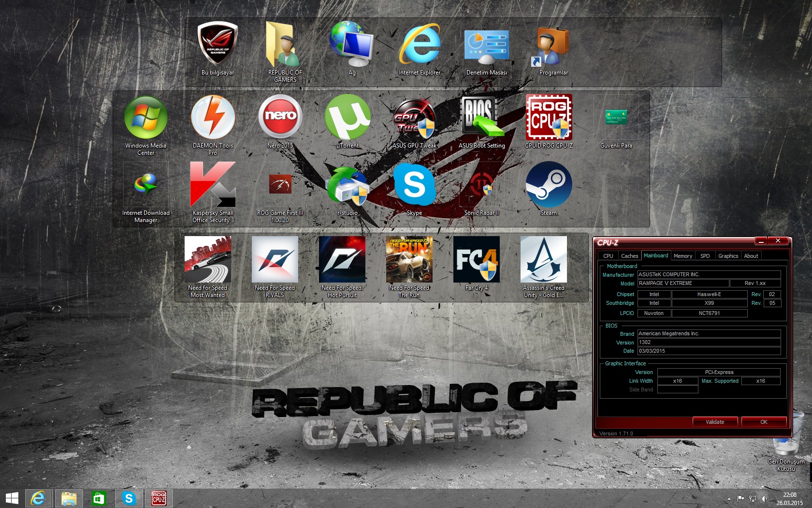
Task: Open the Skype desktop icon
Action: click(414, 185)
